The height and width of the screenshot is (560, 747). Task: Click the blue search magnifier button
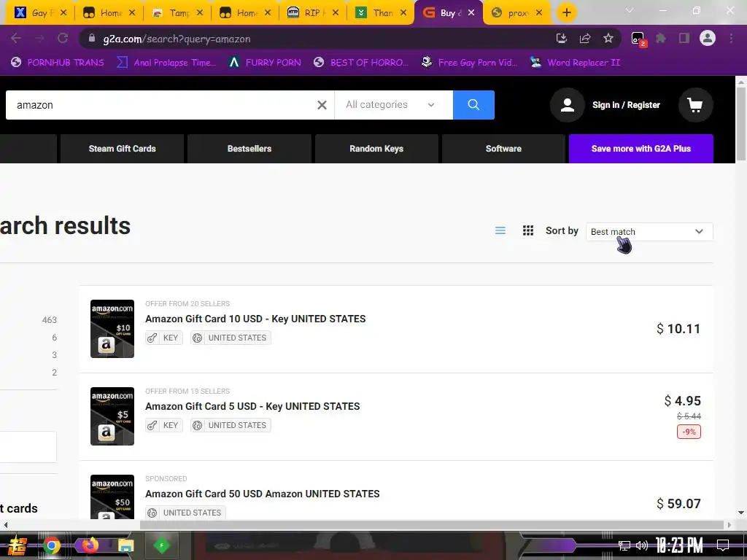[473, 105]
